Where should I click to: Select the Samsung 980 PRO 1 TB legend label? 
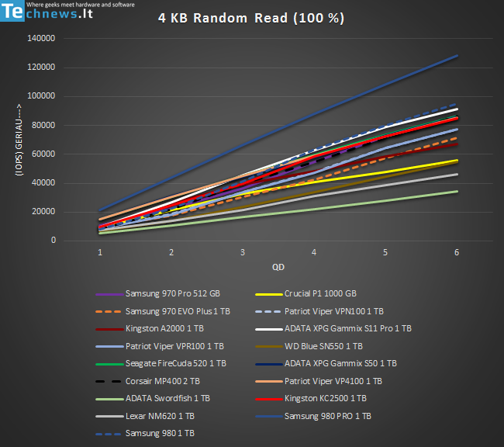(327, 416)
